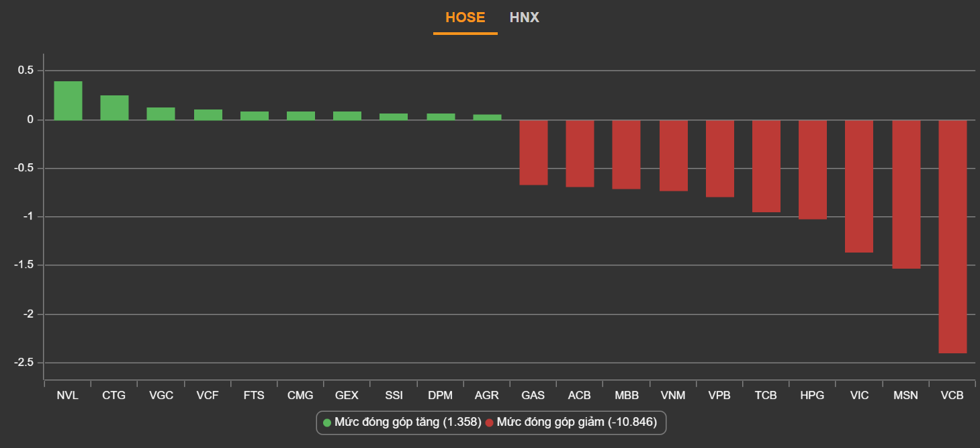The height and width of the screenshot is (448, 980).
Task: Switch to the HNX tab
Action: [524, 17]
